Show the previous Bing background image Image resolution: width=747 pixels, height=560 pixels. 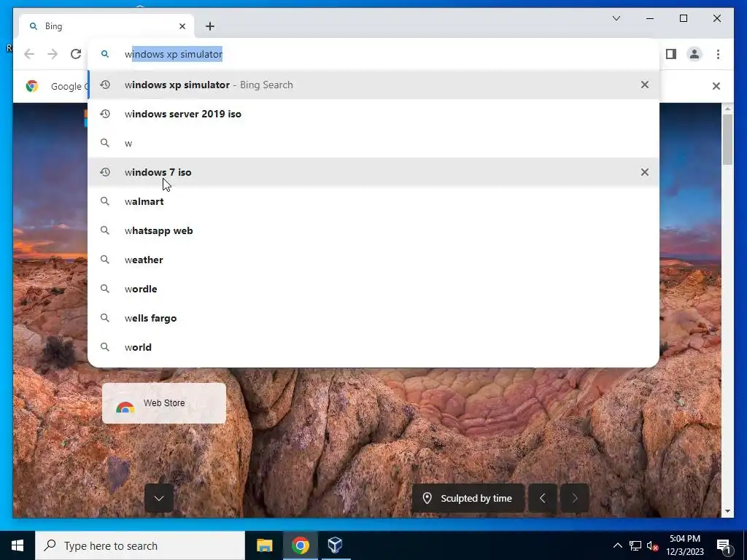[x=542, y=498]
